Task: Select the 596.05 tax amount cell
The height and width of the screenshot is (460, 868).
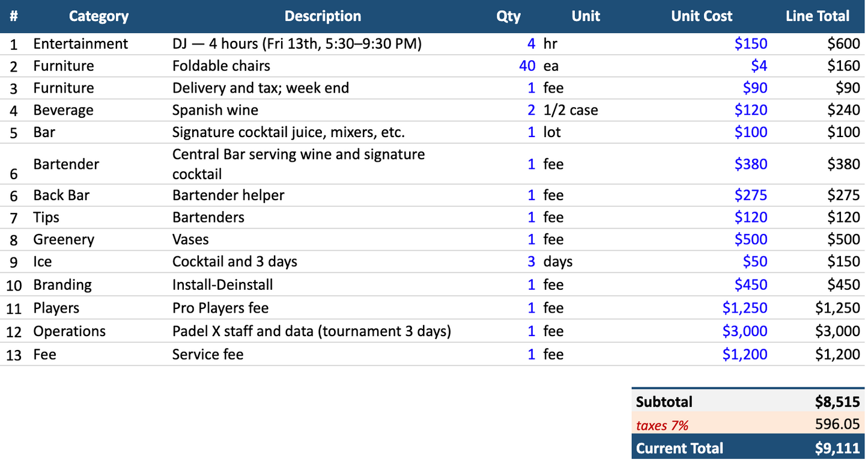Action: click(x=818, y=425)
